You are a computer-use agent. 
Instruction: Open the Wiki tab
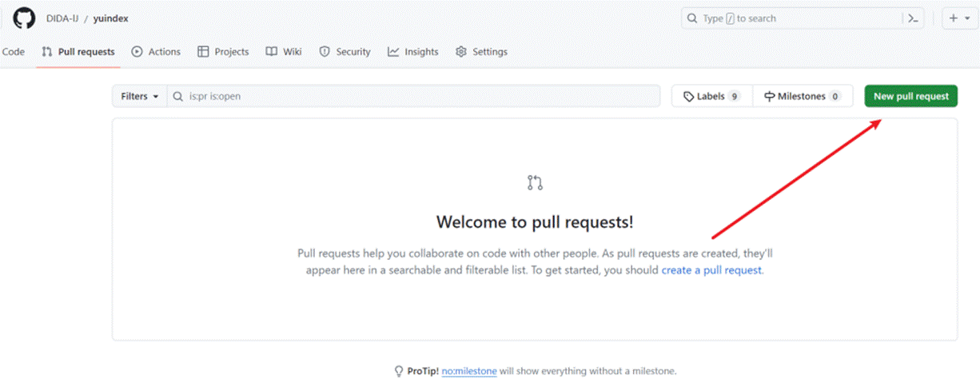click(284, 52)
